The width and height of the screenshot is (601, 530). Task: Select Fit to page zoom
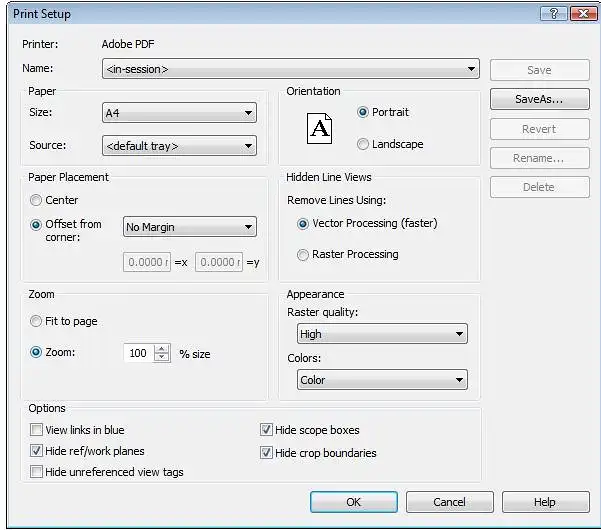tap(37, 321)
